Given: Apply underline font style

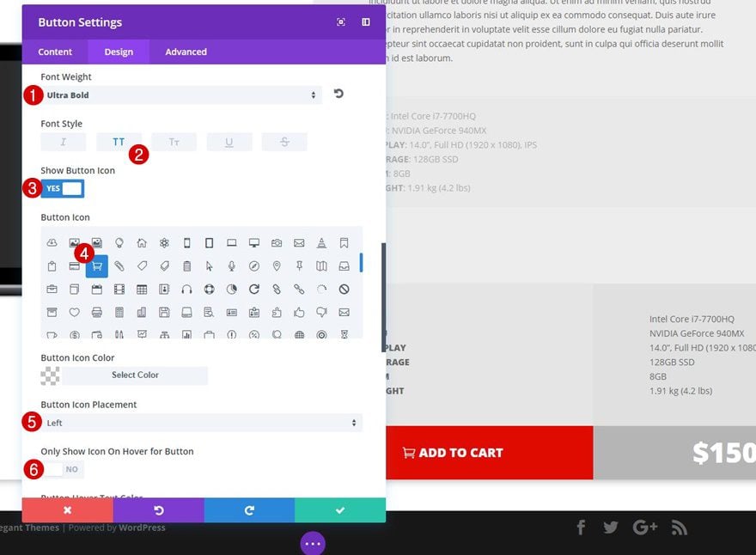Looking at the screenshot, I should [x=229, y=142].
